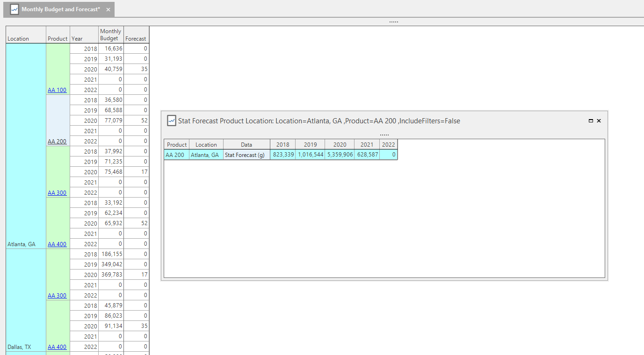Image resolution: width=644 pixels, height=355 pixels.
Task: Select the 823,339 value for 2018
Action: pos(283,155)
